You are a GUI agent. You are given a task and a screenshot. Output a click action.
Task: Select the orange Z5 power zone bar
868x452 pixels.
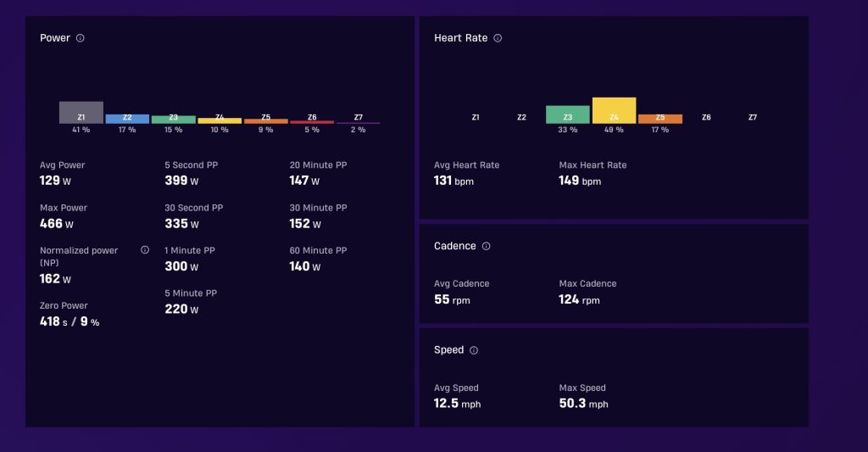click(266, 121)
